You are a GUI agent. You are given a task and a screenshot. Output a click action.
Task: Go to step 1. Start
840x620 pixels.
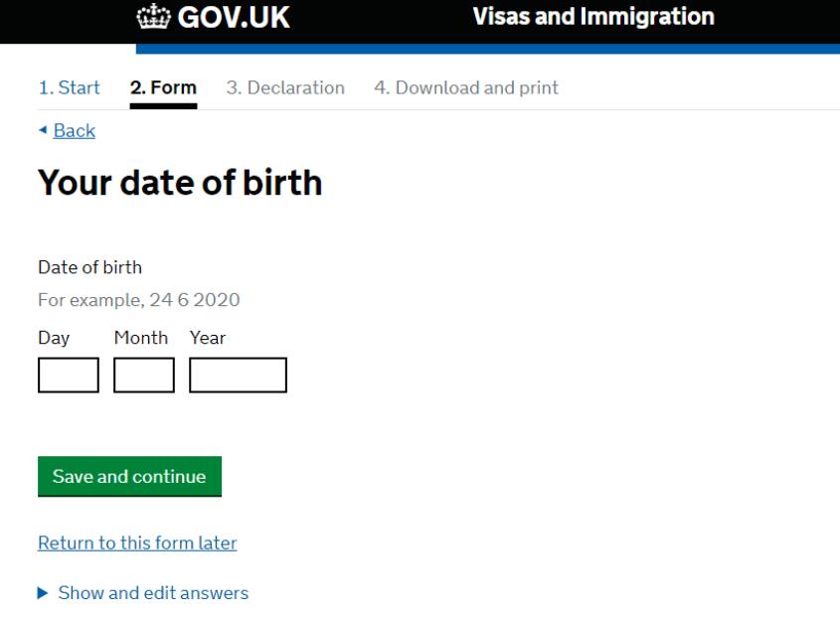click(70, 87)
